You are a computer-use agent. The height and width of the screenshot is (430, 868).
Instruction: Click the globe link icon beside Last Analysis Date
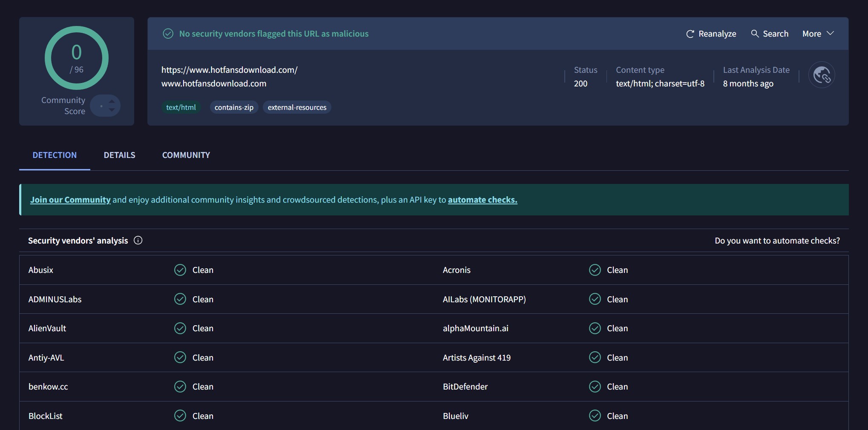tap(821, 75)
